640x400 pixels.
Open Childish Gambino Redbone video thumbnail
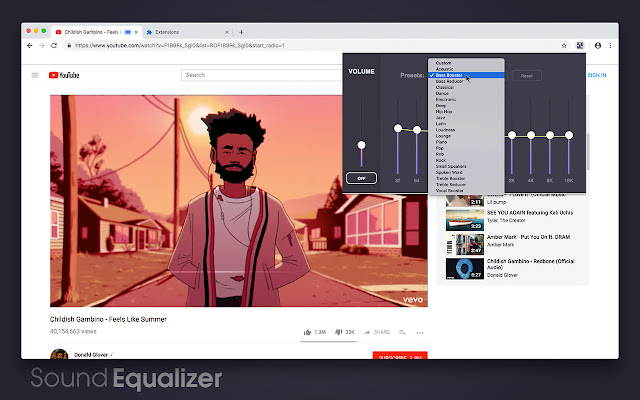click(464, 269)
